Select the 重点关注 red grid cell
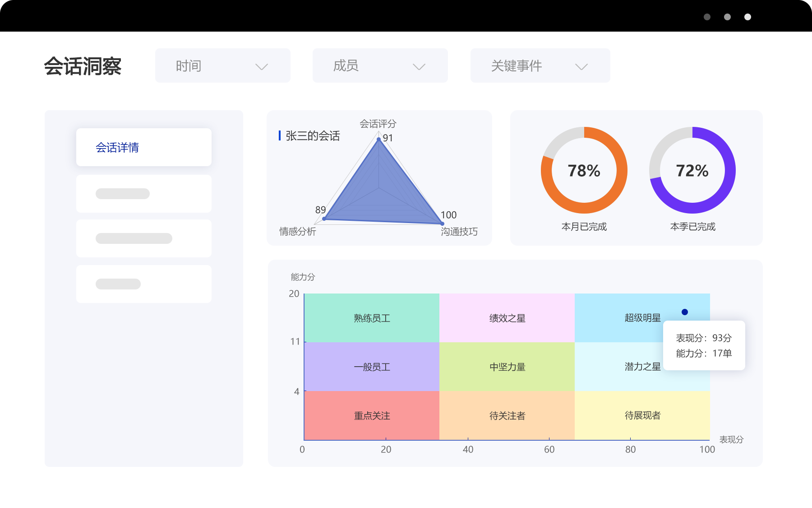The image size is (812, 508). click(x=372, y=415)
